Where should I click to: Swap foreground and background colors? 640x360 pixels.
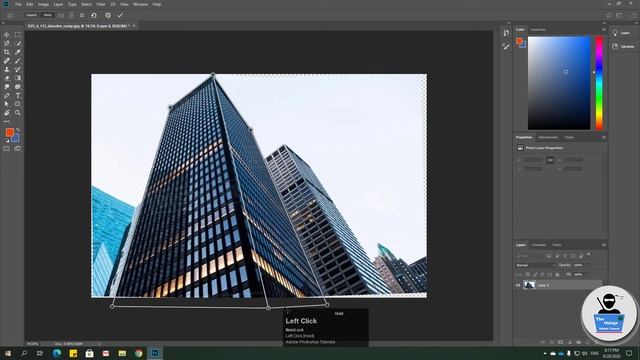18,130
